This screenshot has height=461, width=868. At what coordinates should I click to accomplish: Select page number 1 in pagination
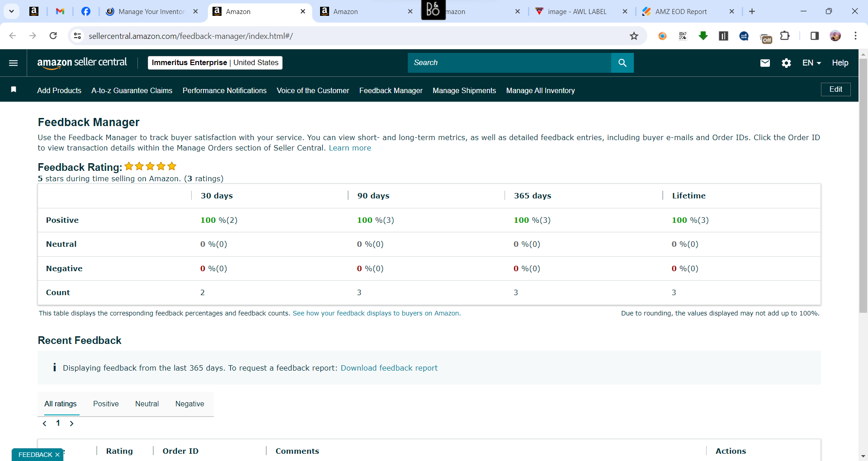[x=58, y=423]
